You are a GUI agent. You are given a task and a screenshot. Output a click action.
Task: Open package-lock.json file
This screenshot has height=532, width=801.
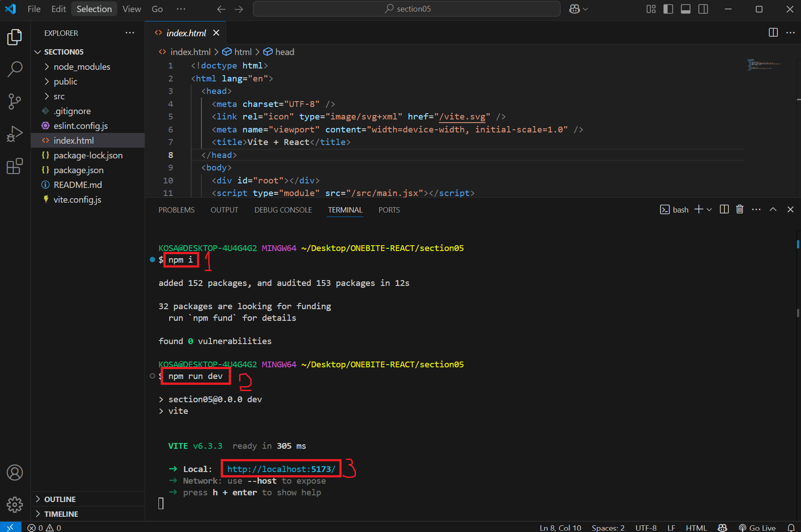click(x=88, y=155)
